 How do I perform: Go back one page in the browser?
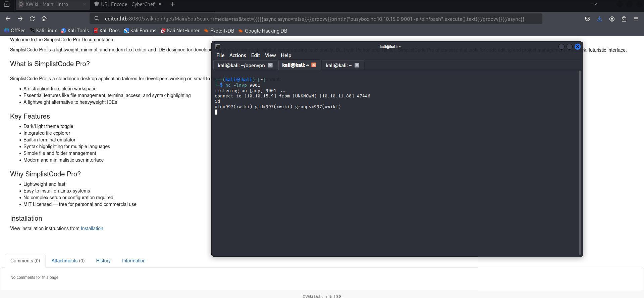[x=8, y=19]
